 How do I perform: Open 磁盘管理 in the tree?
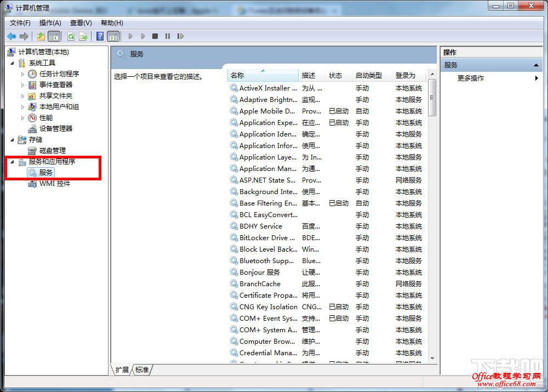click(53, 151)
